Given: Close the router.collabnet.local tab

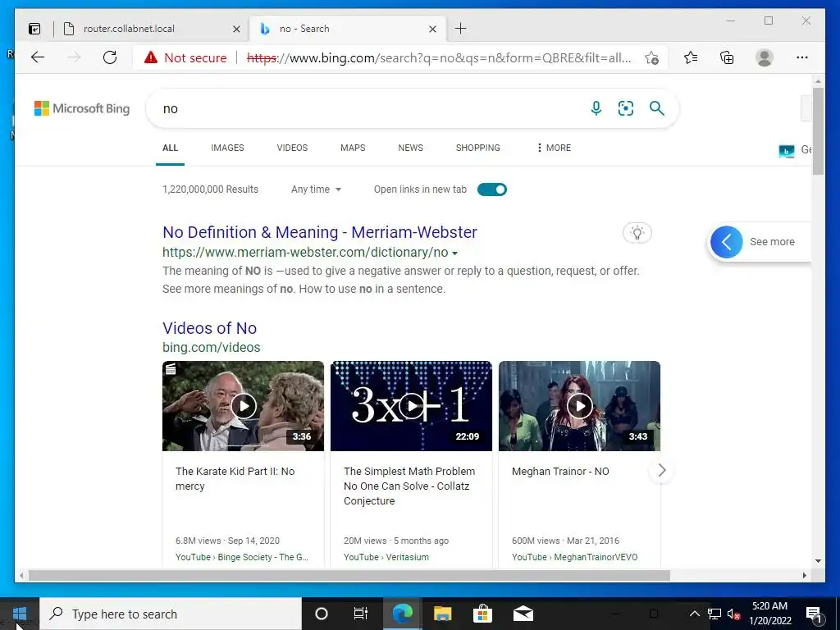Looking at the screenshot, I should tap(236, 29).
